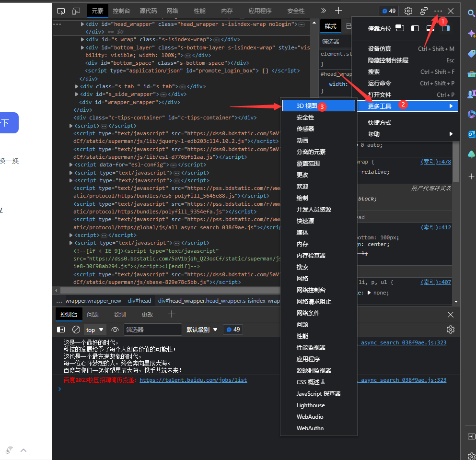Screen dimensions: 476x460
Task: Click the CSS 概述 submenu entry
Action: 318,382
